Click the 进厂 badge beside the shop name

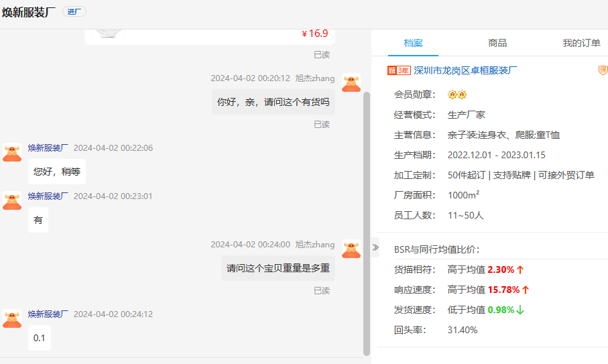(x=74, y=12)
